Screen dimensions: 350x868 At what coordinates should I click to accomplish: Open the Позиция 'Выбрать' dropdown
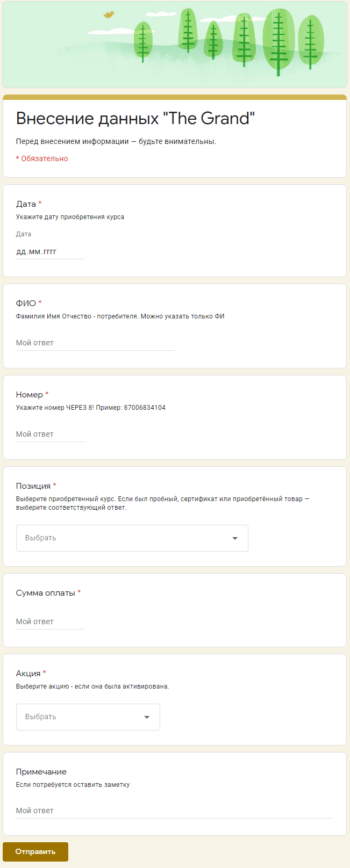click(132, 538)
